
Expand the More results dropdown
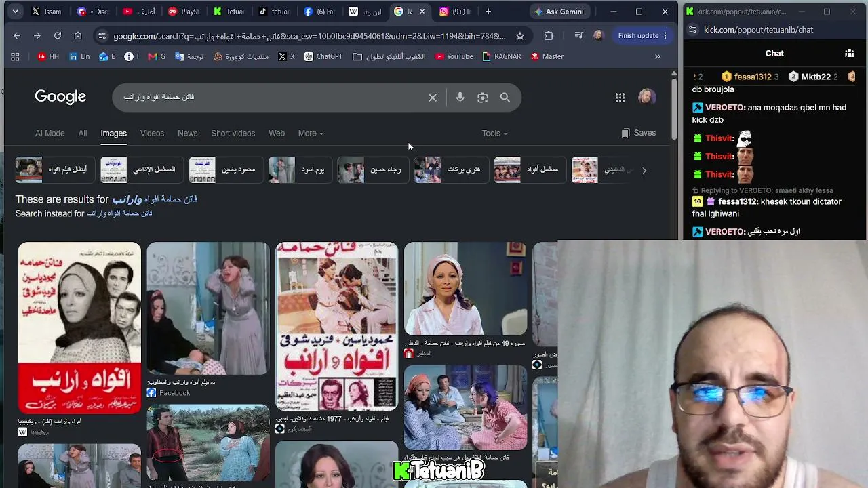pos(311,134)
